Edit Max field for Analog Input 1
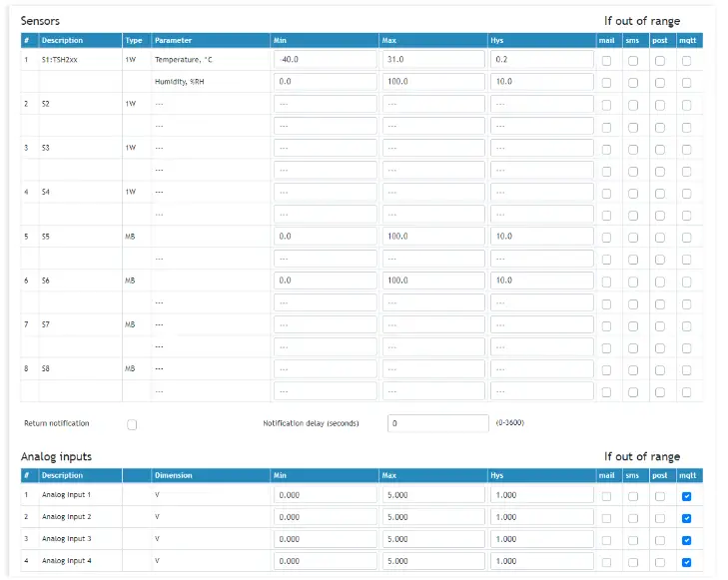Screen dimensions: 728x580 tap(433, 495)
